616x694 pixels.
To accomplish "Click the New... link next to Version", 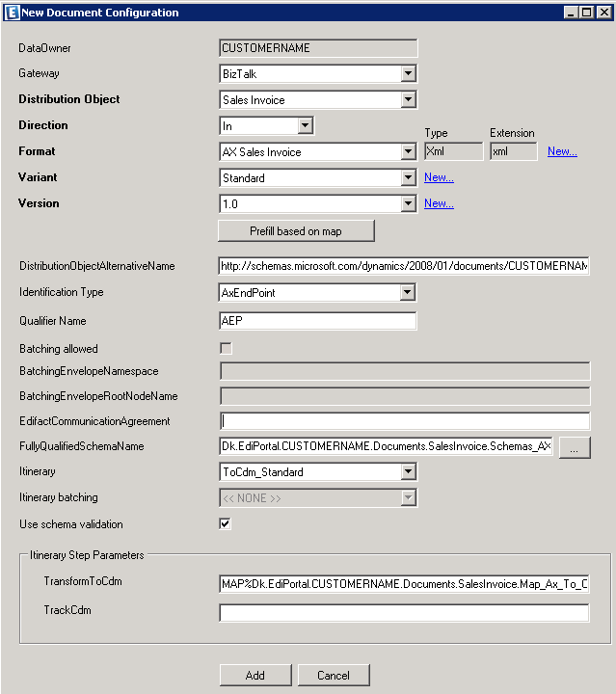I will (x=439, y=203).
